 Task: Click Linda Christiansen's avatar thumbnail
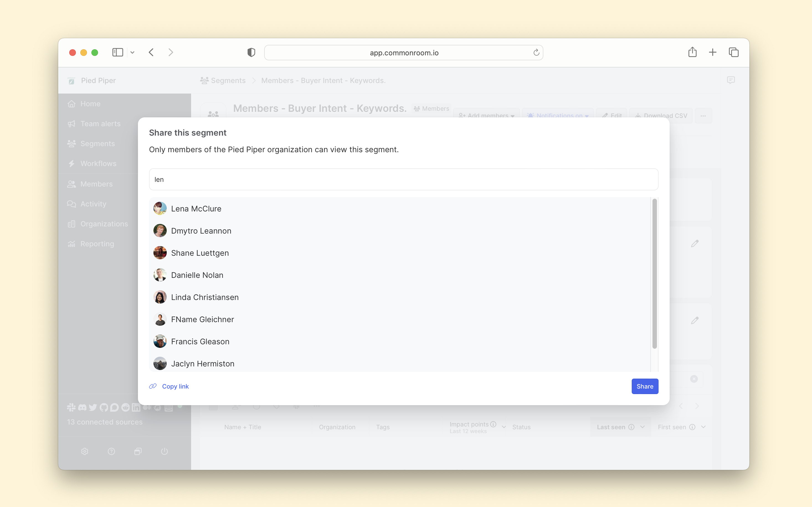click(160, 297)
